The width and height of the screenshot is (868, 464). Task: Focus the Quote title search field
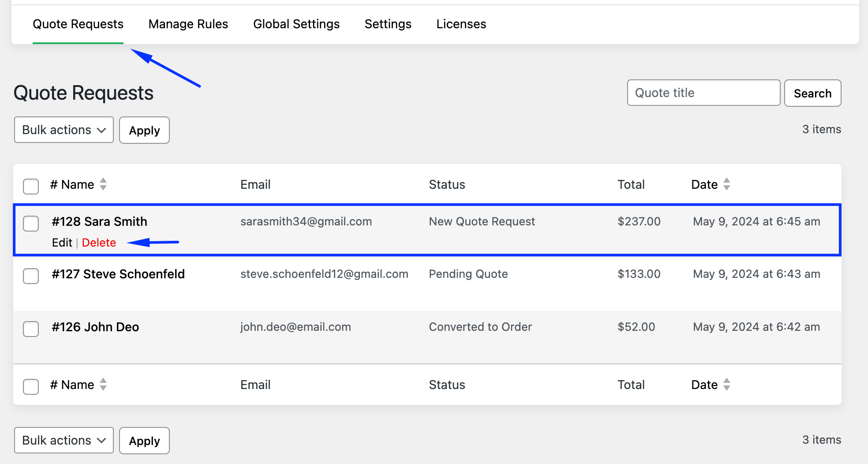pyautogui.click(x=703, y=93)
